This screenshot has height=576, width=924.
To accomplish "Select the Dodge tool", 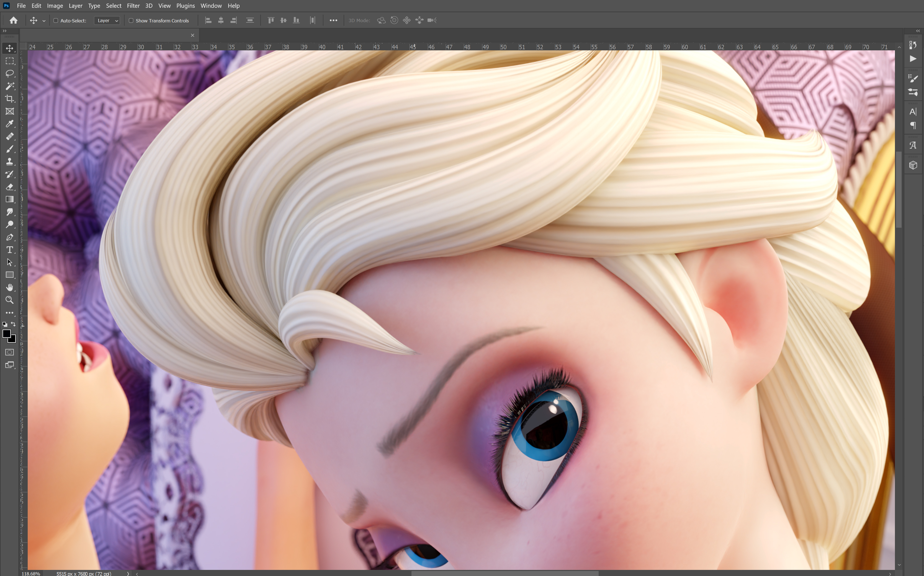I will [x=9, y=224].
